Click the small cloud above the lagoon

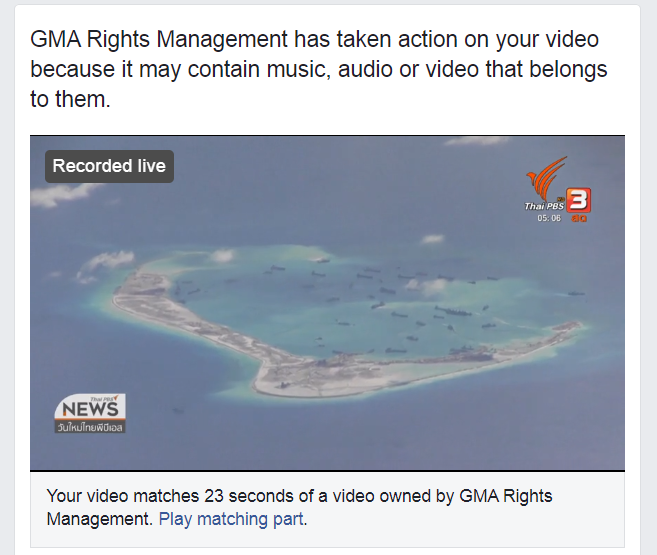click(433, 239)
